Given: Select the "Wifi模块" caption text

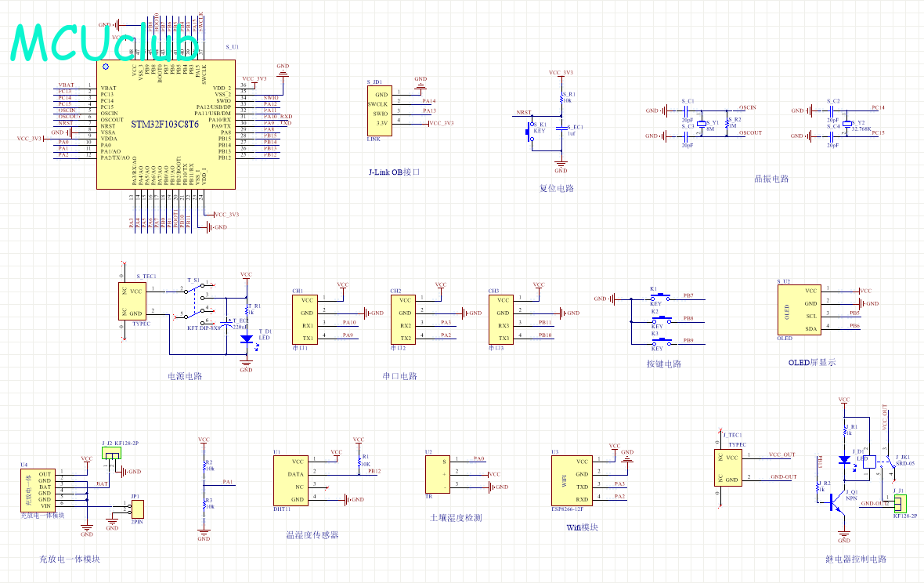Looking at the screenshot, I should coord(582,527).
